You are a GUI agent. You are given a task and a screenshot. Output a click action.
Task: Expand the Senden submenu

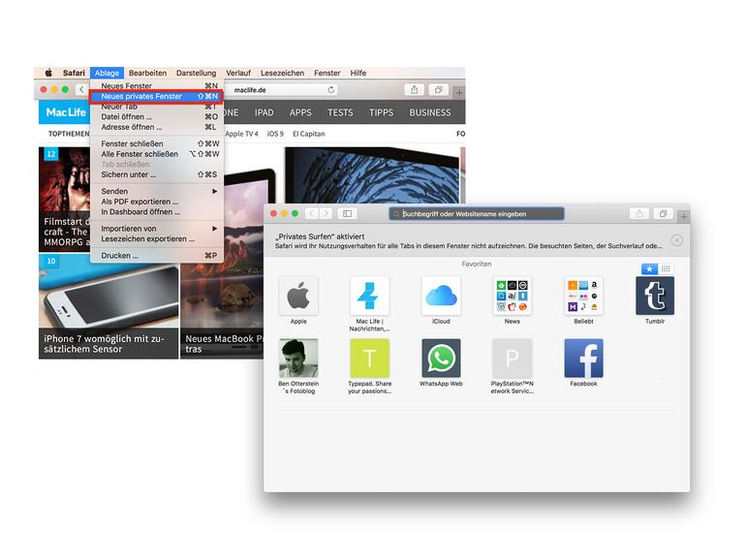point(156,191)
